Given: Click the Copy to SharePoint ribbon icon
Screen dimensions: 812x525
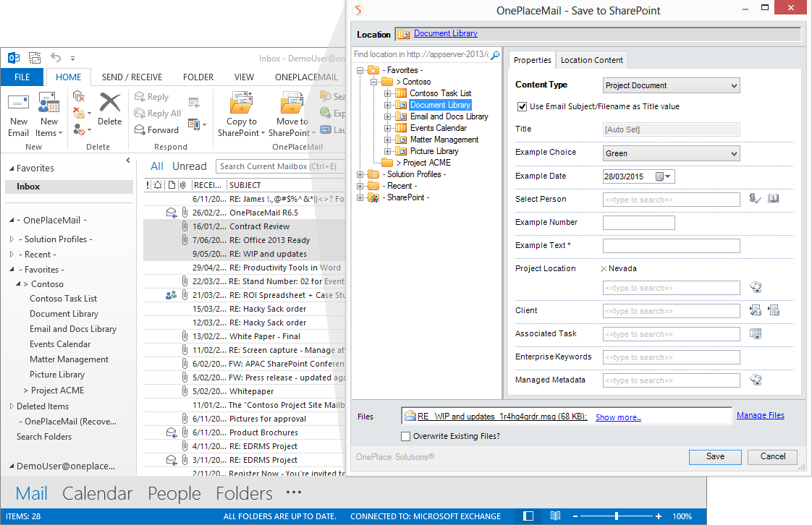Looking at the screenshot, I should pos(241,106).
